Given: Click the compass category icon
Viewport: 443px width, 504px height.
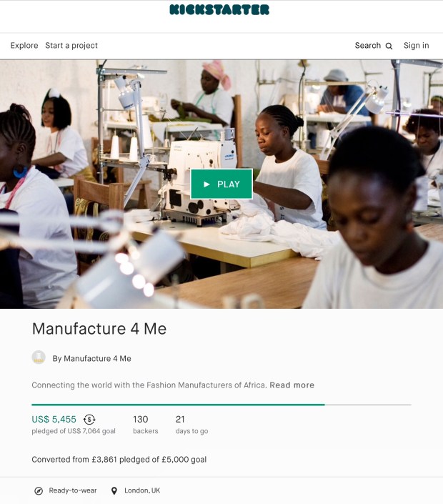Looking at the screenshot, I should point(39,491).
